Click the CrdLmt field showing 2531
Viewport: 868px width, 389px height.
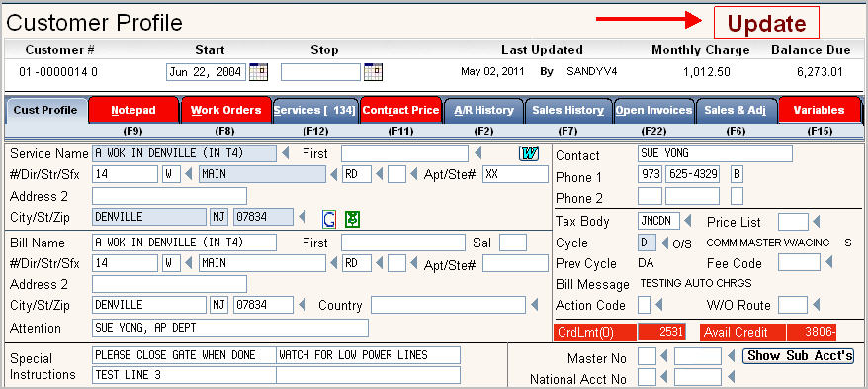coord(661,332)
